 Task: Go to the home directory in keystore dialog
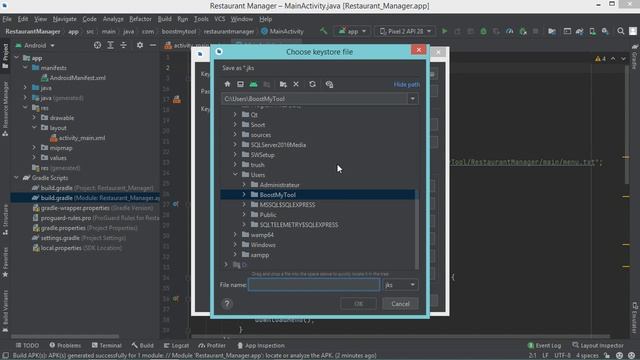tap(227, 84)
